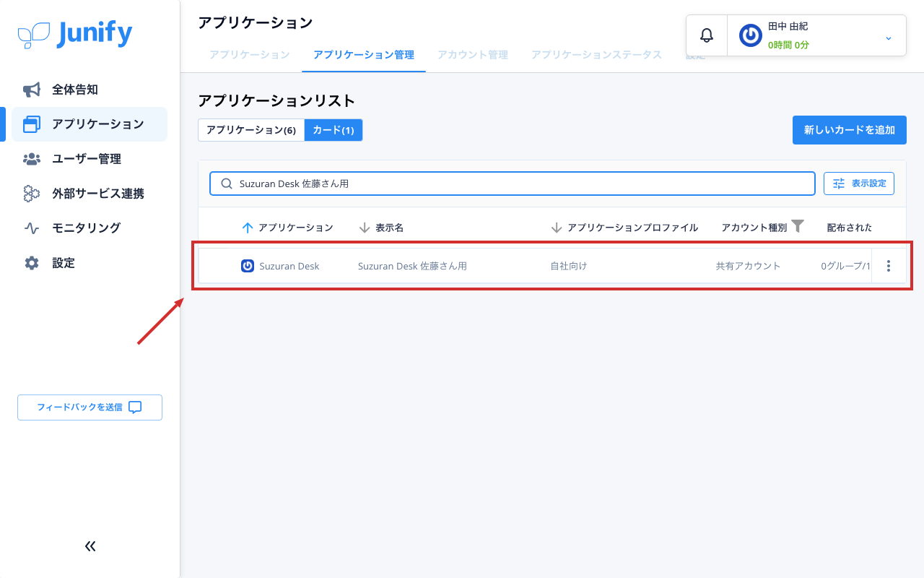Click 新しいカードを追加 button
The width and height of the screenshot is (924, 578).
coord(850,130)
